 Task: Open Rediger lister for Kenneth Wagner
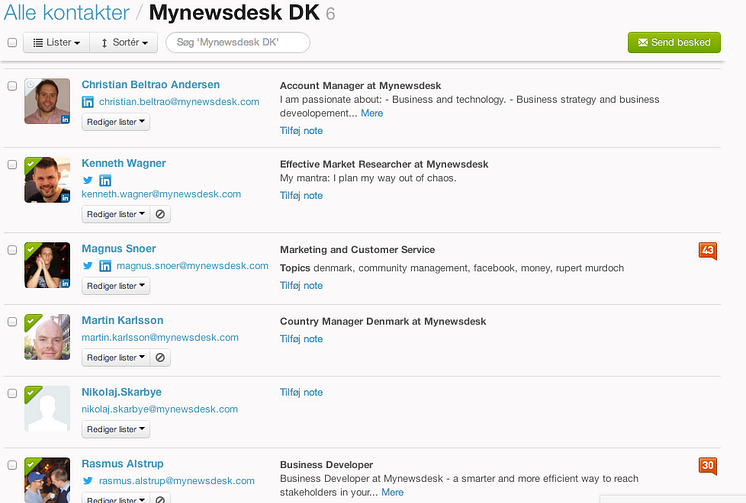pos(116,214)
